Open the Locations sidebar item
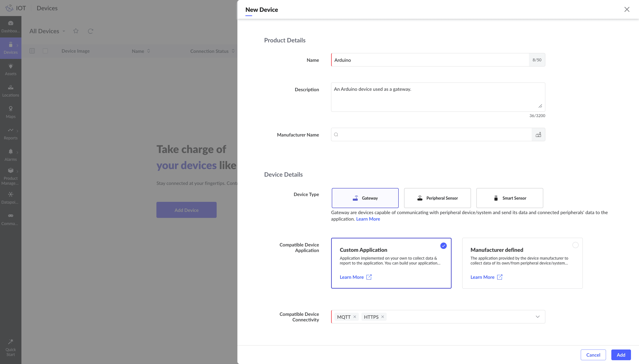The height and width of the screenshot is (364, 639). (x=10, y=91)
